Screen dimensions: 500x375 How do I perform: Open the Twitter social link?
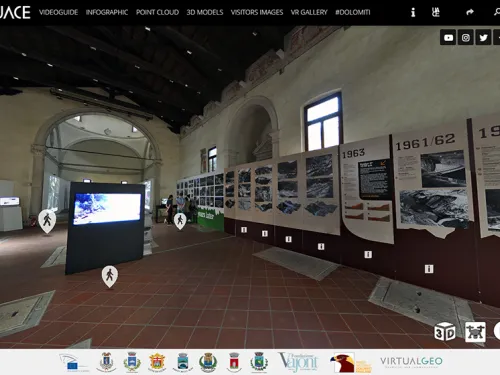pyautogui.click(x=483, y=37)
